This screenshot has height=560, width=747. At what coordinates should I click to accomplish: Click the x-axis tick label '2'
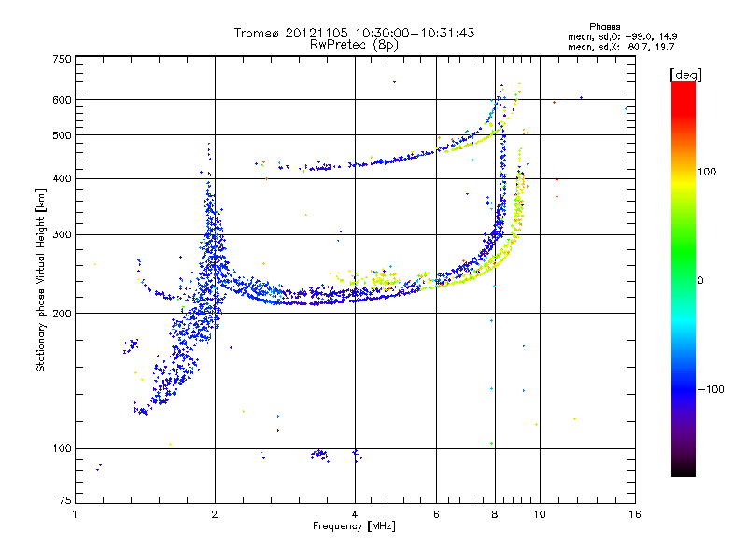pos(215,514)
